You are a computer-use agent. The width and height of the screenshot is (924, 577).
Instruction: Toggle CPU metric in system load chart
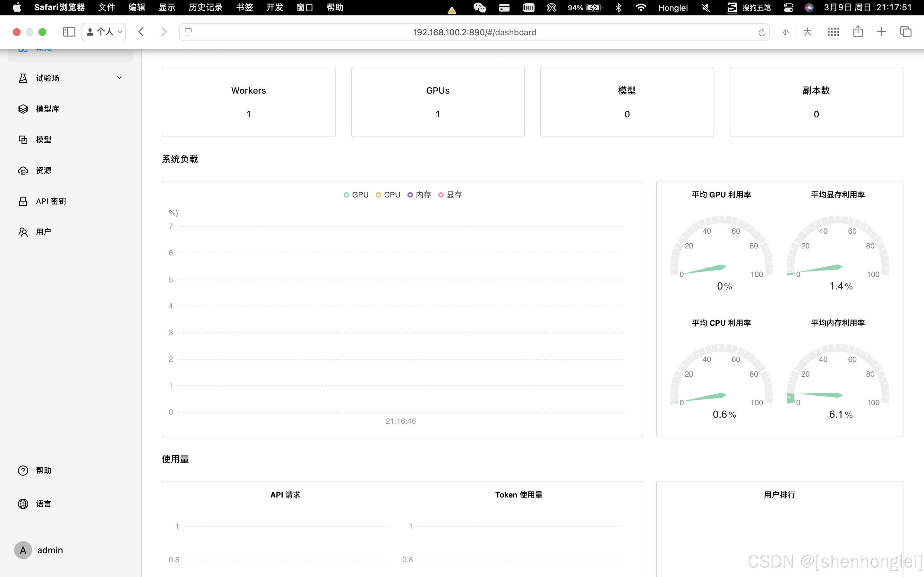[x=389, y=195]
